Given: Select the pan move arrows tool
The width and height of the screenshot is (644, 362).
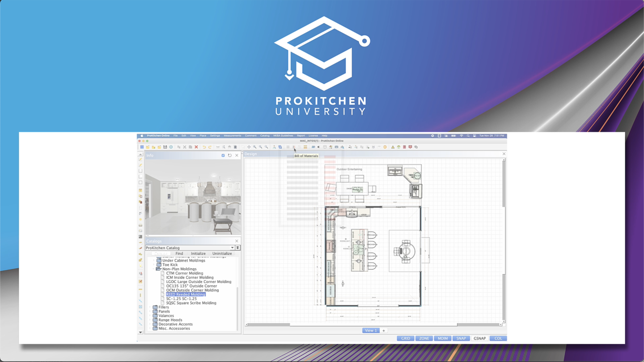Looking at the screenshot, I should 249,147.
